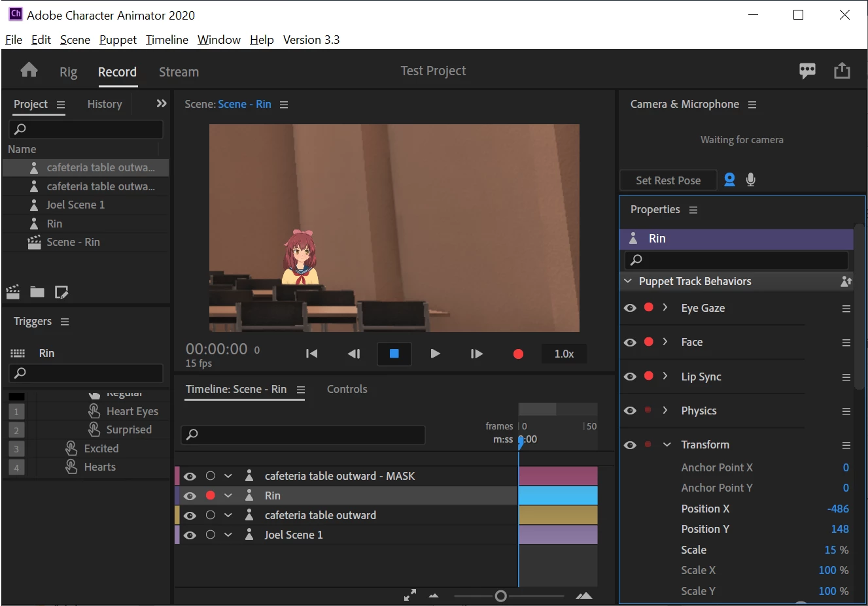Open the Triggers panel menu icon
The height and width of the screenshot is (606, 868).
65,322
